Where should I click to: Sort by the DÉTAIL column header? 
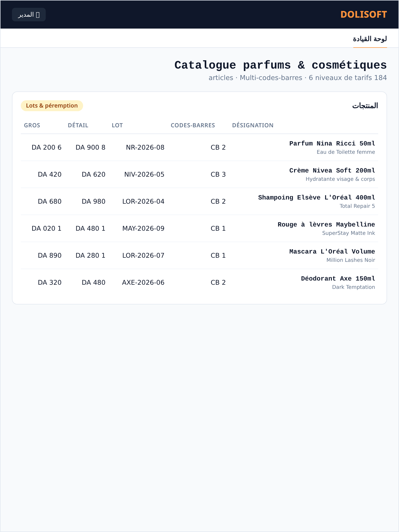coord(78,125)
